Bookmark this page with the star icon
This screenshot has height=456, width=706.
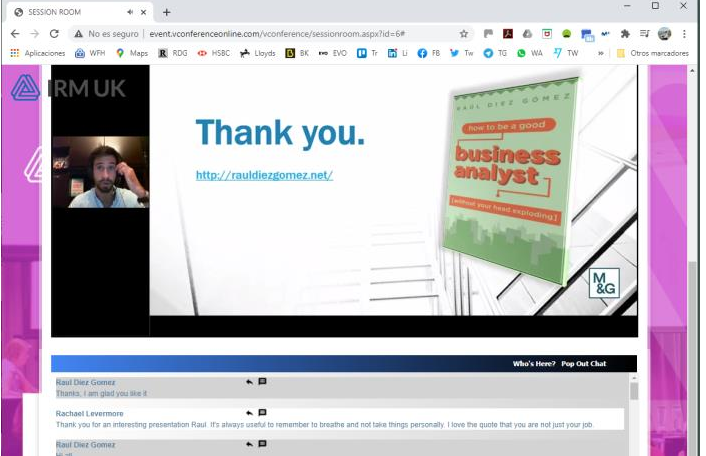464,34
